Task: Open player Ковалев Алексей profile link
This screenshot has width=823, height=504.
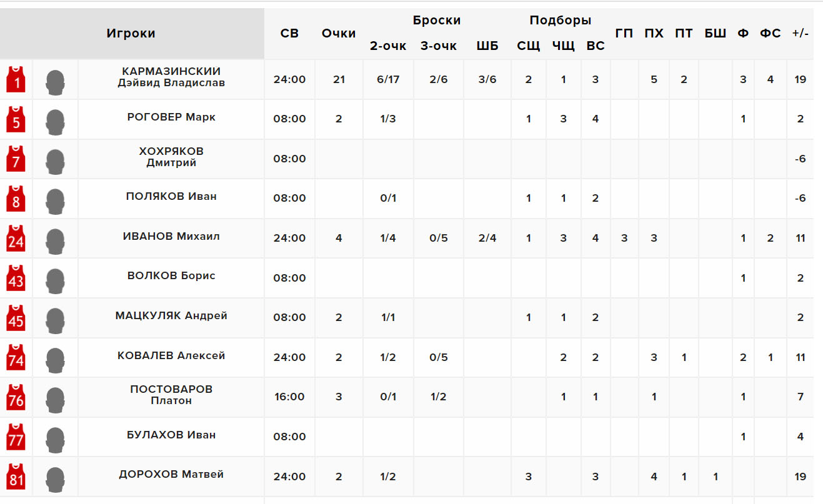Action: 171,355
